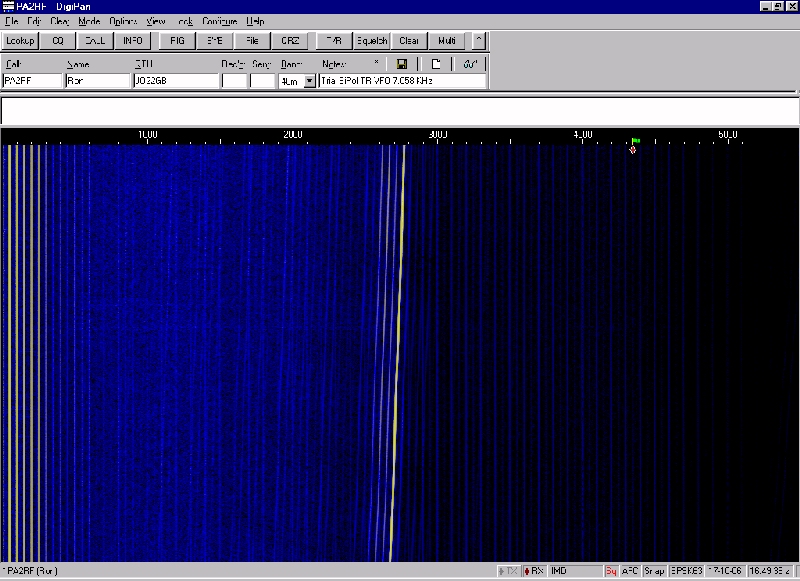Click the Call input field containing PA2RF
This screenshot has width=800, height=581.
(32, 81)
